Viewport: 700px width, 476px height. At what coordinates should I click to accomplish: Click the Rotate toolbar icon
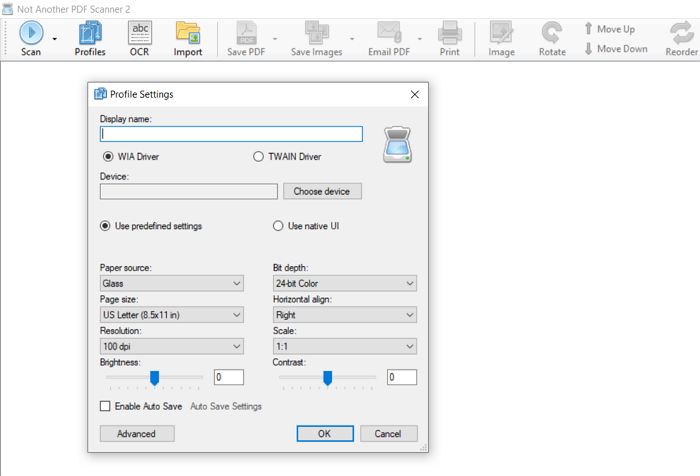552,39
